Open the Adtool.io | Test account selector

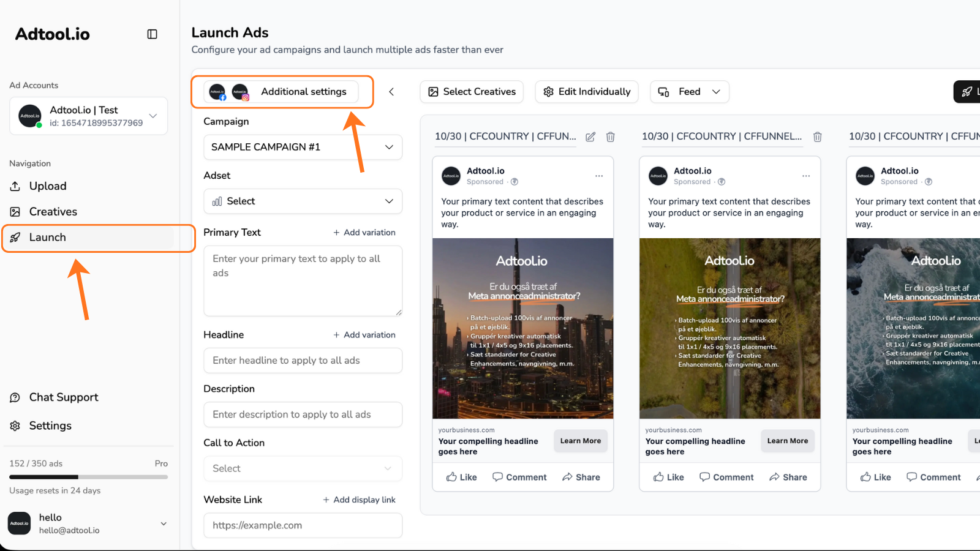(89, 116)
